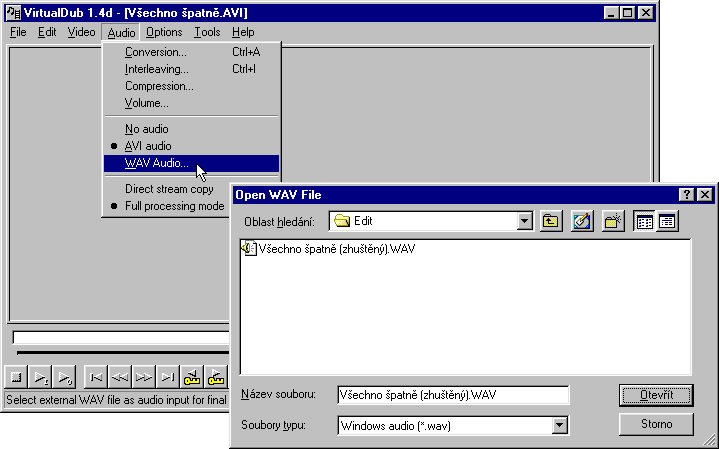Click the help question mark button in dialog

click(686, 195)
